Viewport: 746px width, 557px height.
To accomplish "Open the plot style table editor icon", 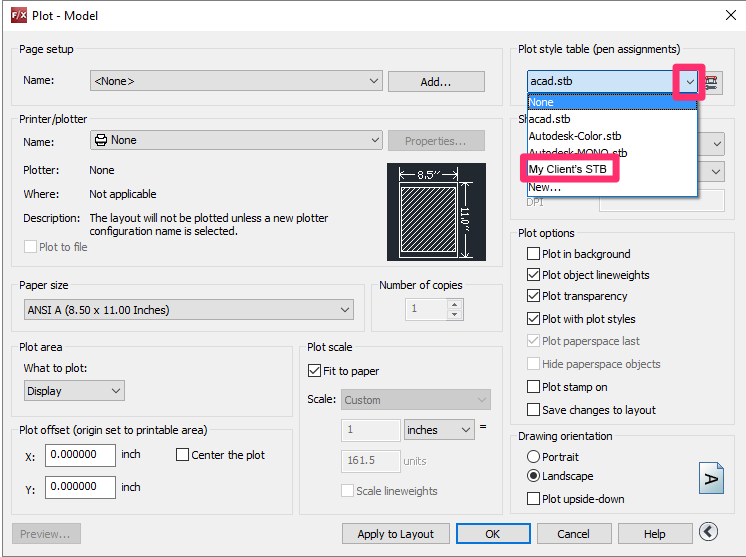I will coord(711,82).
